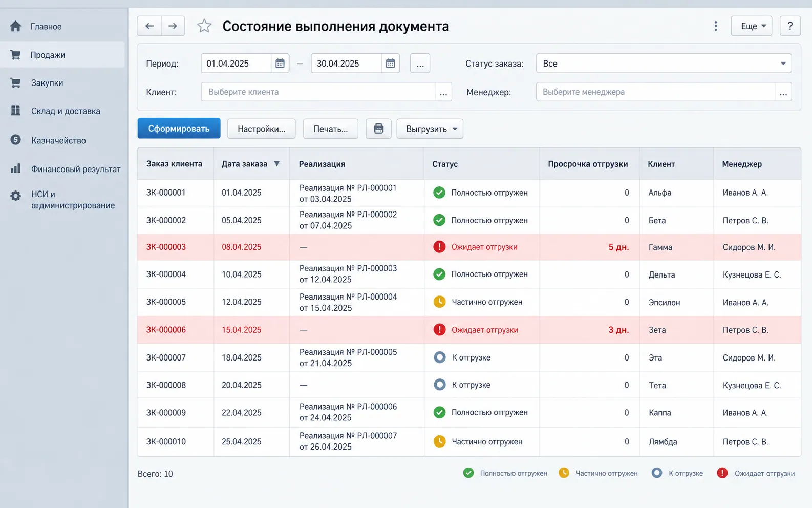Image resolution: width=812 pixels, height=508 pixels.
Task: Click manager Кузнецова Е. С. in ЗК-000008 row
Action: tap(752, 385)
